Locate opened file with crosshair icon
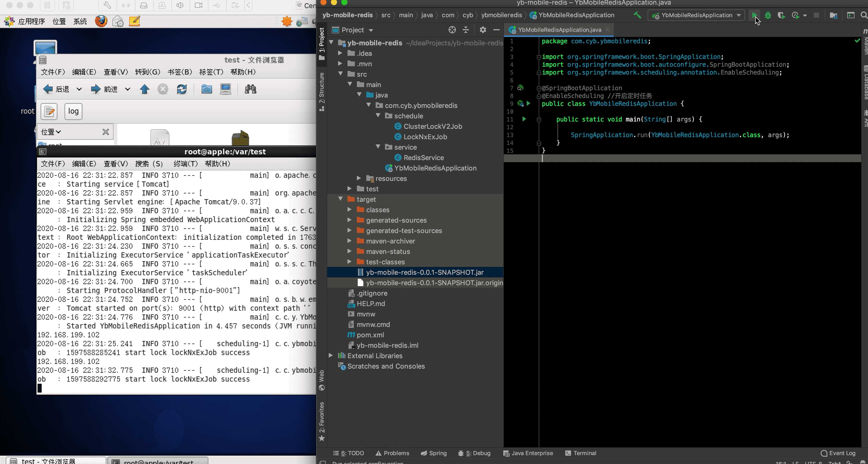The width and height of the screenshot is (868, 464). [452, 30]
